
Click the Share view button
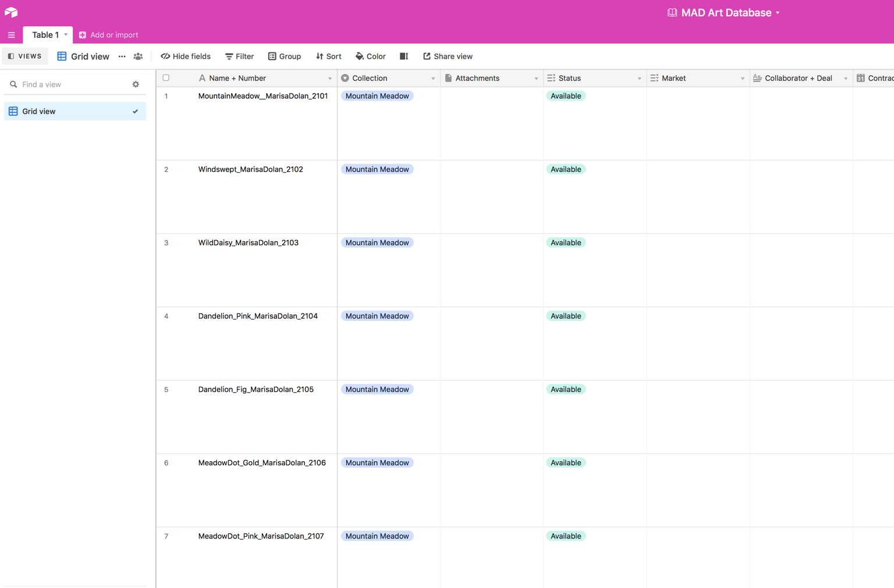(x=448, y=56)
